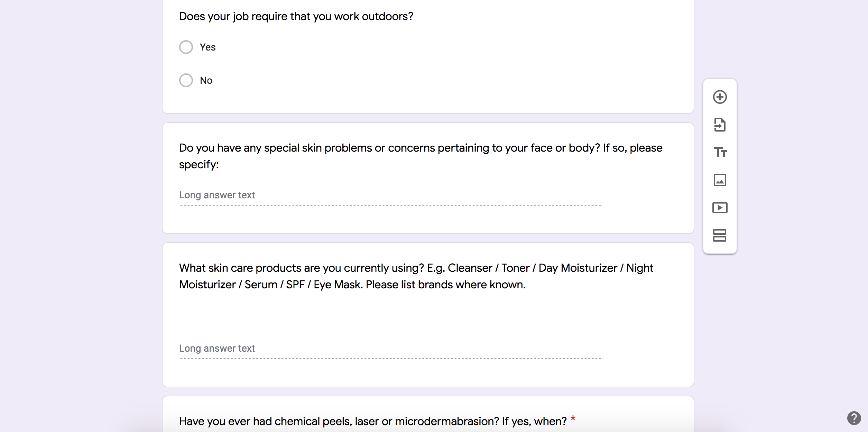Select the Yes radio button

tap(186, 47)
